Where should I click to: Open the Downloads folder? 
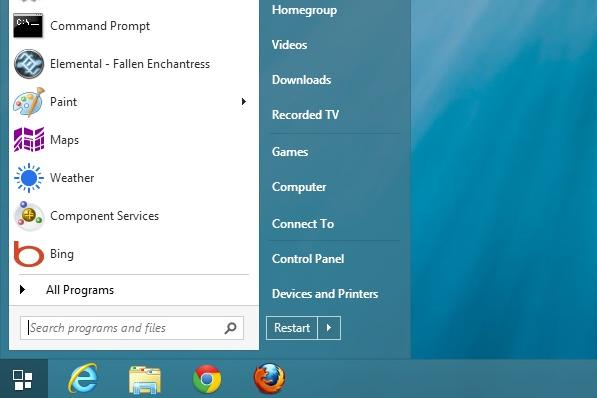[x=302, y=80]
